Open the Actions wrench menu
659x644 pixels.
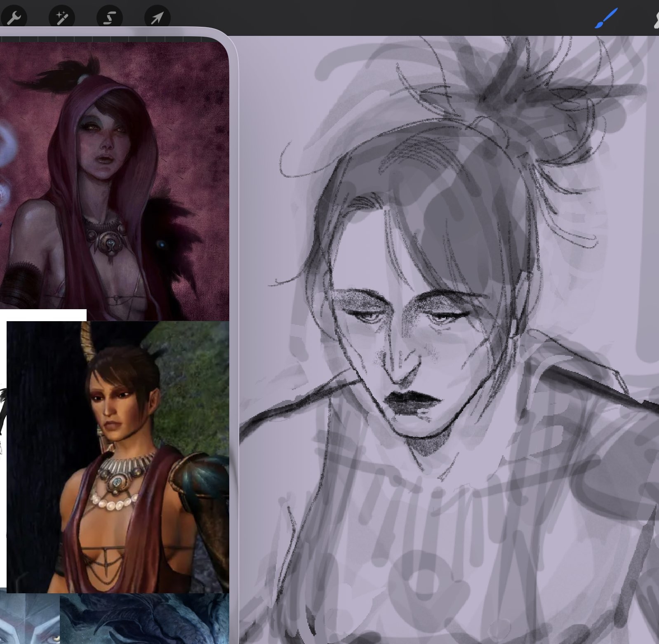click(14, 18)
